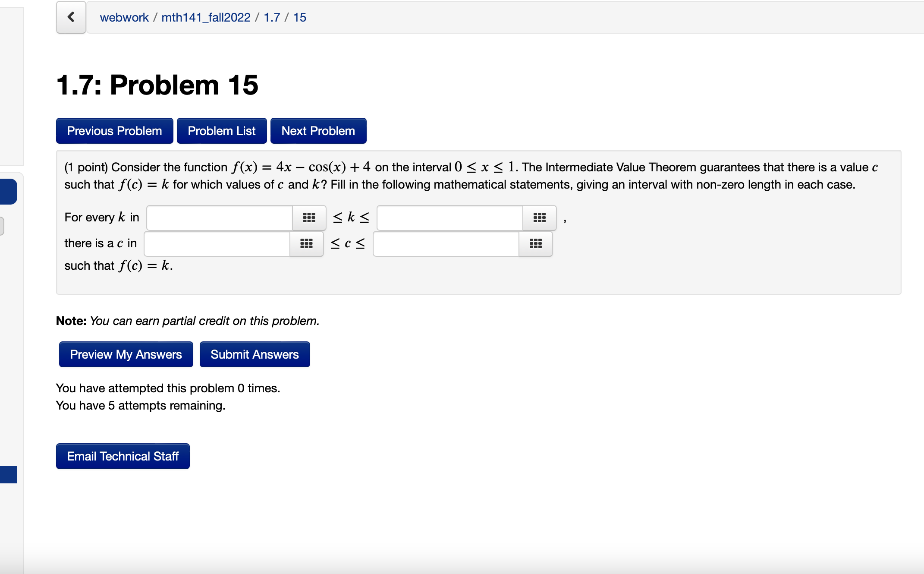Open the keypad beside the upper c bound box
Viewport: 924px width, 574px height.
pos(535,244)
